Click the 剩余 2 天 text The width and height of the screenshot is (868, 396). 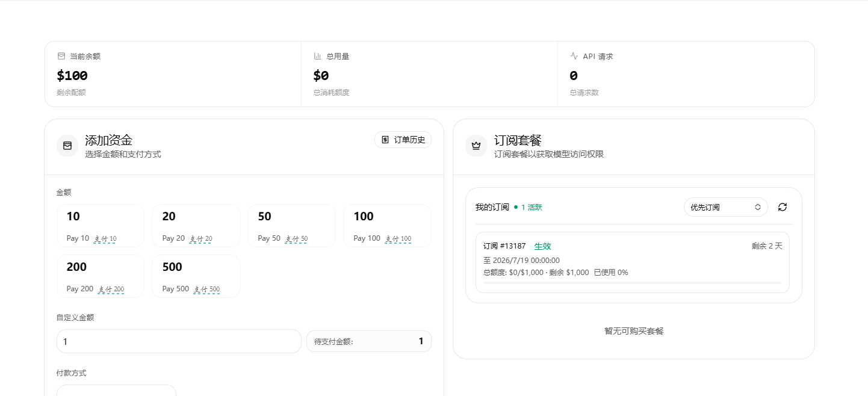[x=767, y=246]
